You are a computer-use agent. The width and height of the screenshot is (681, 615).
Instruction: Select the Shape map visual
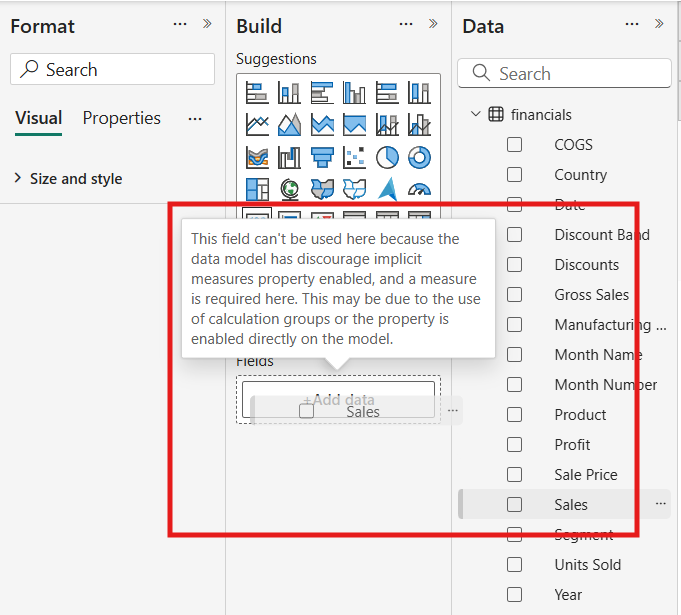pos(354,189)
